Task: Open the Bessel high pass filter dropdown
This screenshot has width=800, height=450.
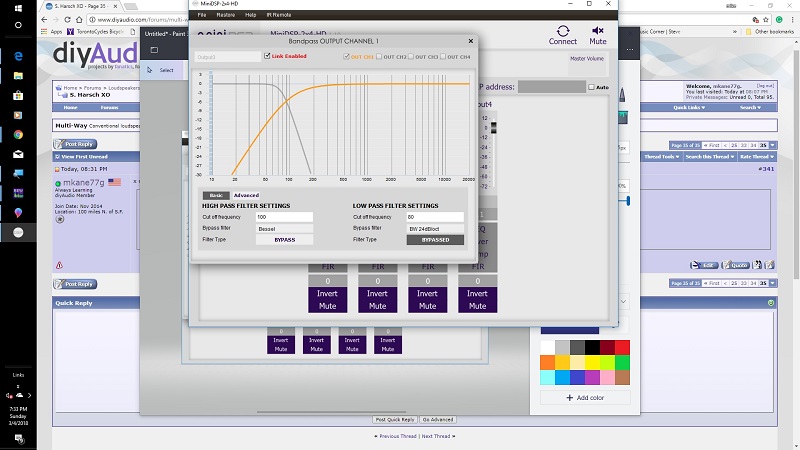Action: [284, 229]
